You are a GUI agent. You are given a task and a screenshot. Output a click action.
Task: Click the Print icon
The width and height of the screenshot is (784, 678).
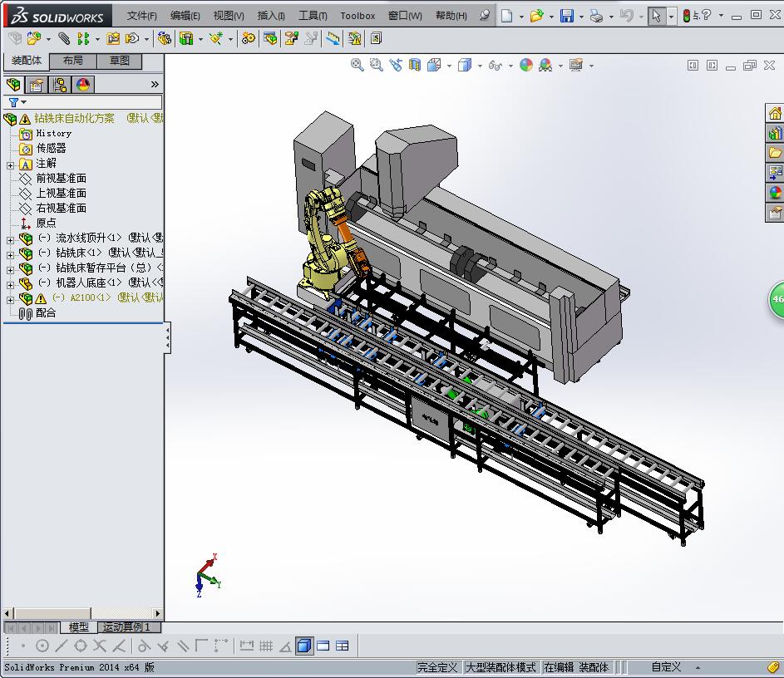pos(596,16)
